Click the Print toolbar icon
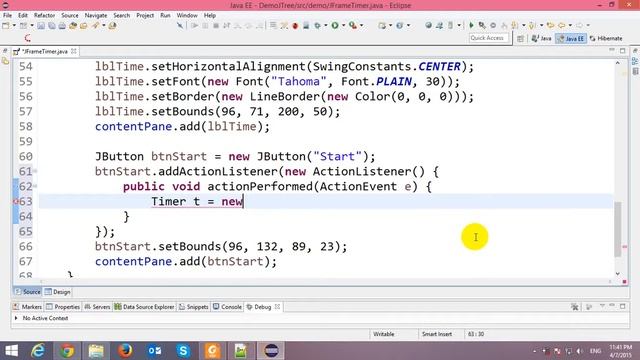This screenshot has height=360, width=640. (x=62, y=25)
